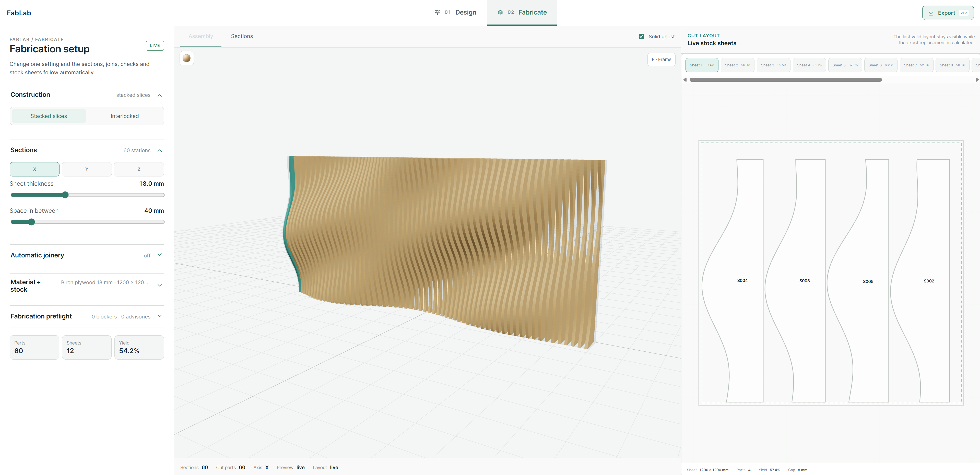The image size is (980, 475).
Task: Select part S004 in cut layout
Action: pos(742,281)
